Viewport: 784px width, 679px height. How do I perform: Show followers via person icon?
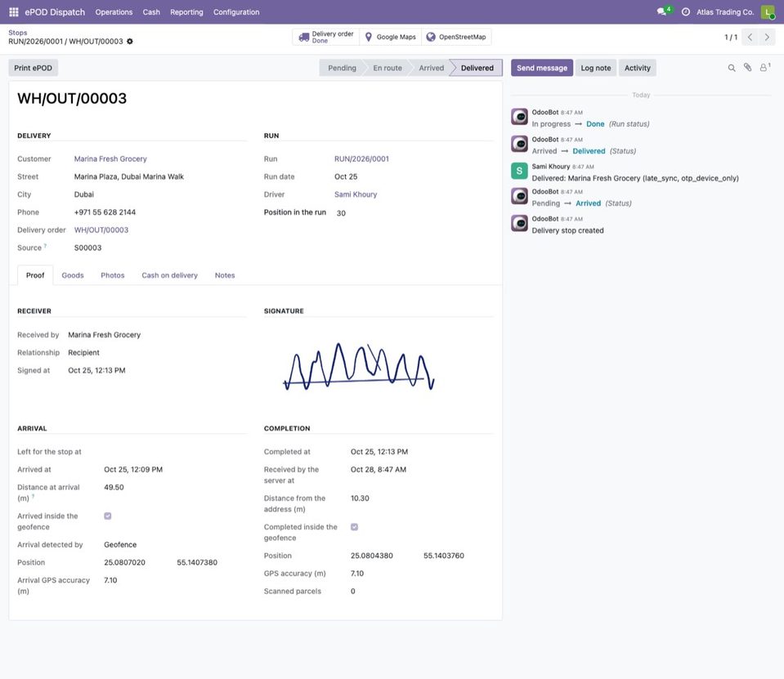point(764,68)
